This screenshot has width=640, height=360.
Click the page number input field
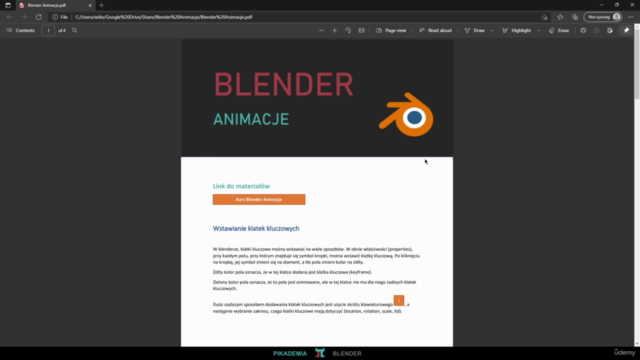point(48,31)
